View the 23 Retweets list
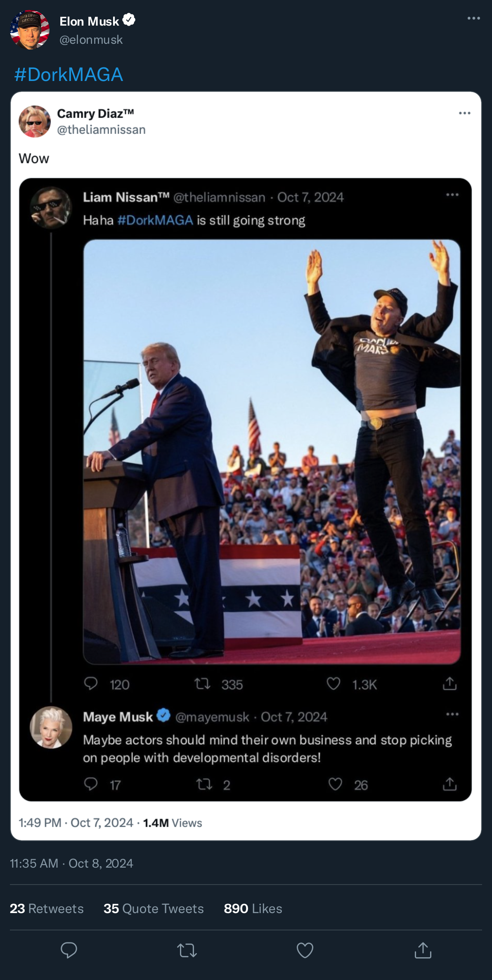 (47, 909)
